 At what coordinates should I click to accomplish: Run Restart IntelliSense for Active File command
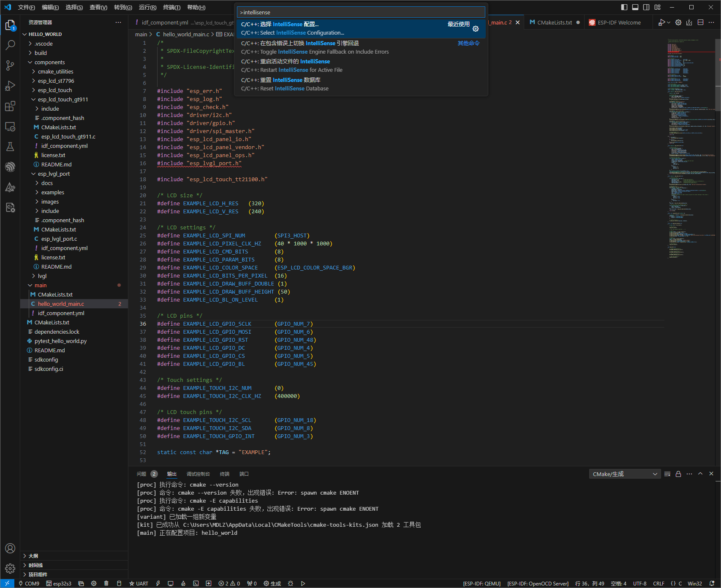(x=361, y=65)
